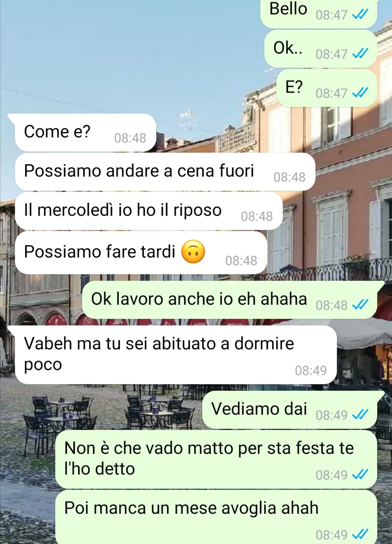This screenshot has height=544, width=392.
Task: Select the "Possiamo fare tardi" message
Action: pos(141,253)
